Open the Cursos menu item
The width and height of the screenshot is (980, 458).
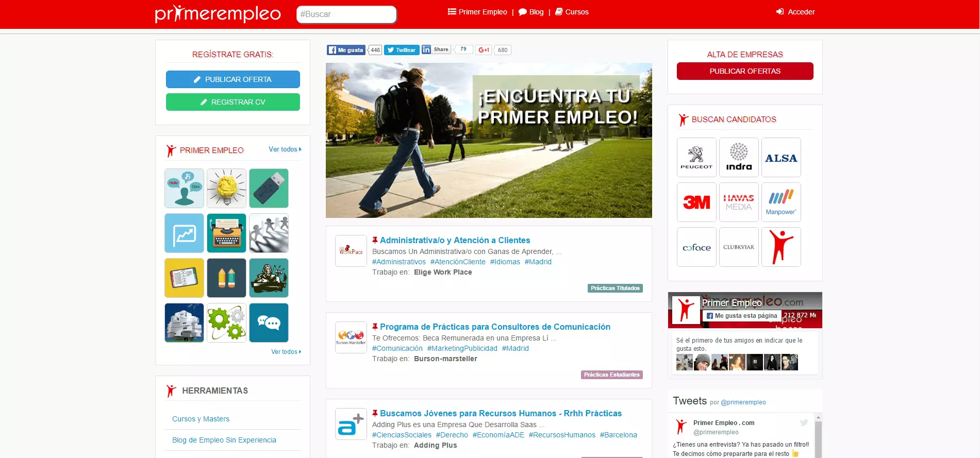[572, 12]
